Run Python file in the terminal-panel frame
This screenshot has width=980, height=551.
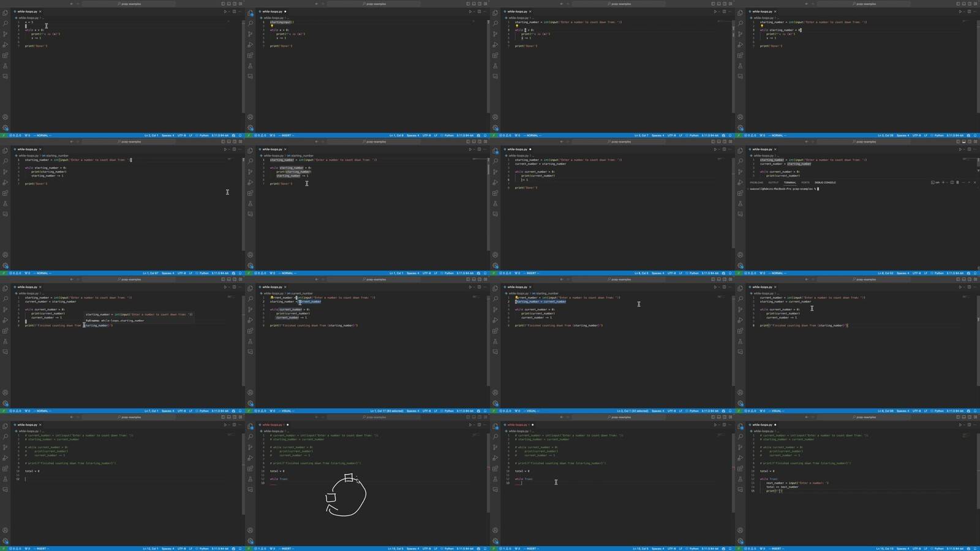(960, 149)
